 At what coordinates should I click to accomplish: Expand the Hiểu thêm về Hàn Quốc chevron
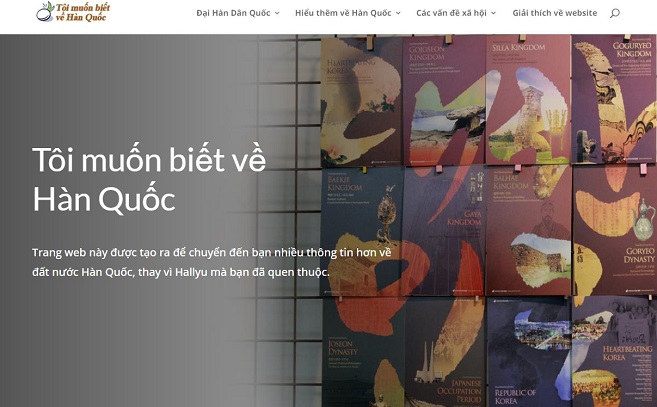pos(398,13)
